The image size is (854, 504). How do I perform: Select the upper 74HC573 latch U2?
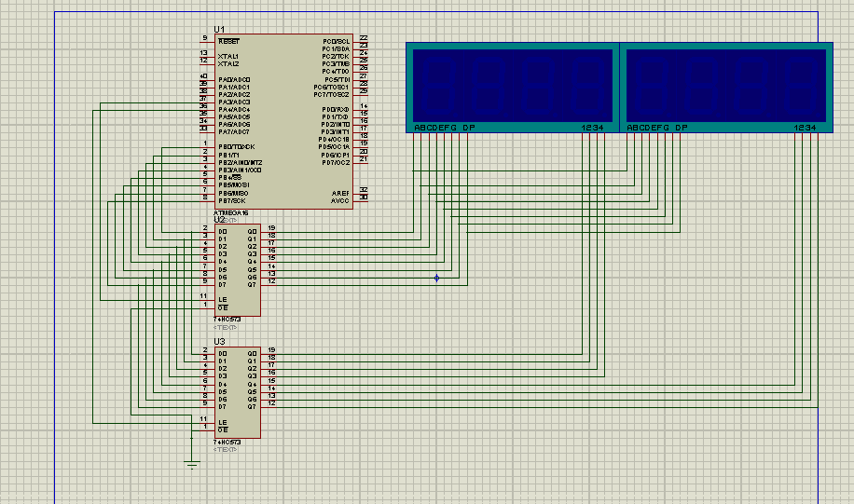point(238,270)
